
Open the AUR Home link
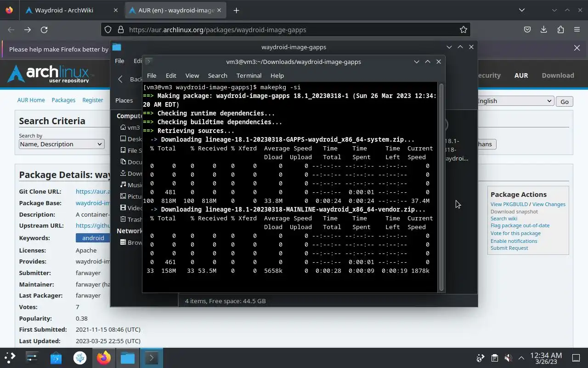pos(31,100)
